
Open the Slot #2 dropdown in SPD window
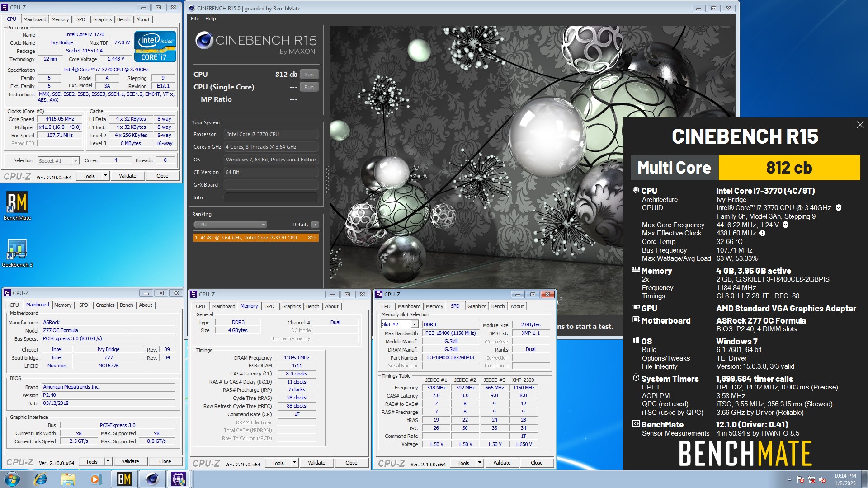tap(414, 324)
